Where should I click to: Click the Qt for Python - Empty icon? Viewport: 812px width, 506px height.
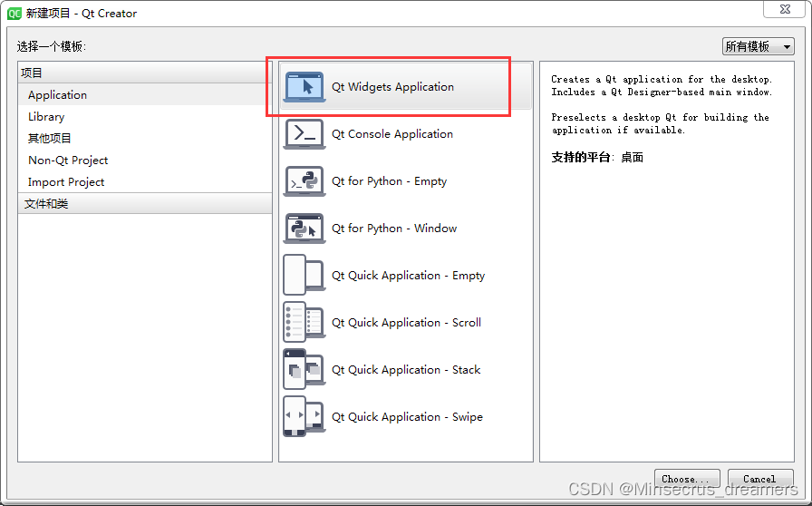(304, 181)
